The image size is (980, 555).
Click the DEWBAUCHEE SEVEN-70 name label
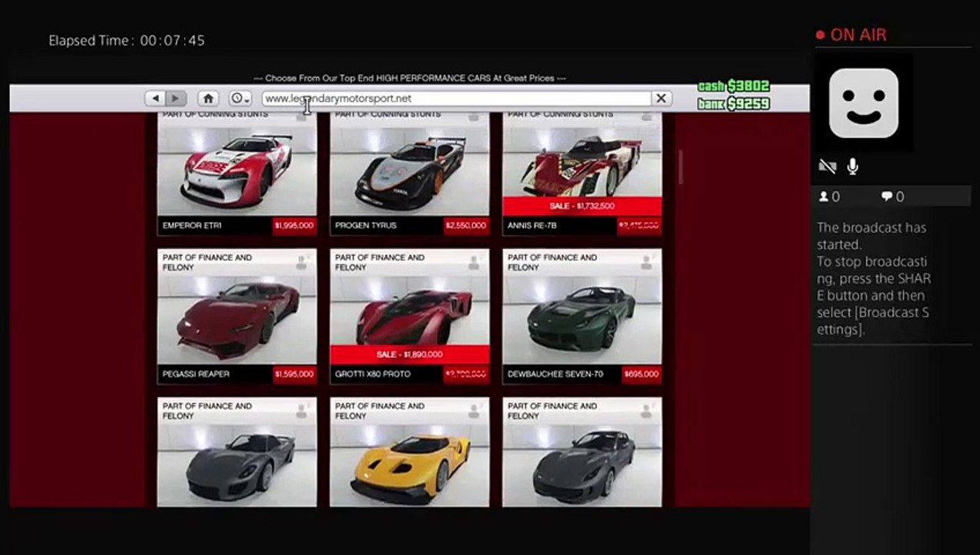coord(555,375)
